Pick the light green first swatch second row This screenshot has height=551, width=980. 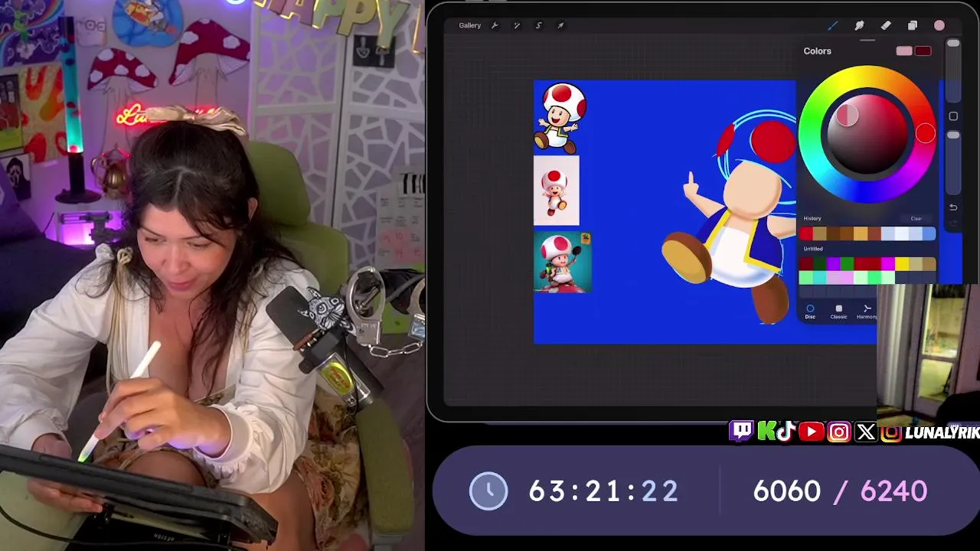(x=805, y=277)
